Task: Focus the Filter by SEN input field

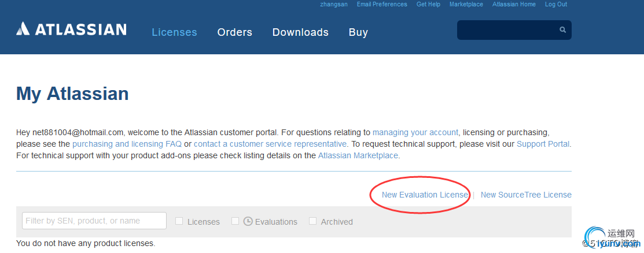Action: pyautogui.click(x=94, y=221)
